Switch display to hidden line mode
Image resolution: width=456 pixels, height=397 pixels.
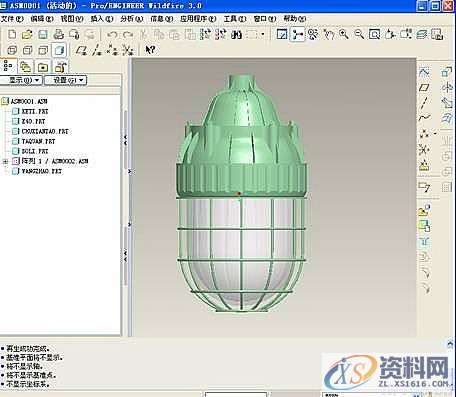27,50
